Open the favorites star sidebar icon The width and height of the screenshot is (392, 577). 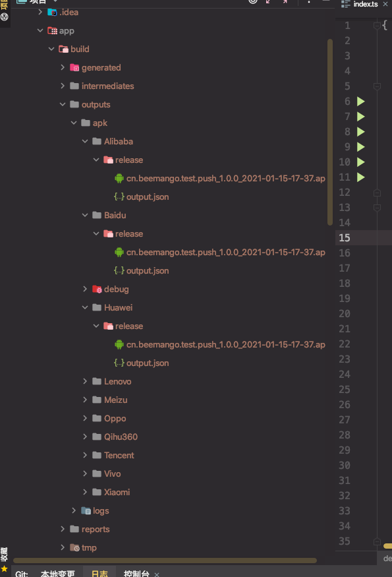(5, 569)
